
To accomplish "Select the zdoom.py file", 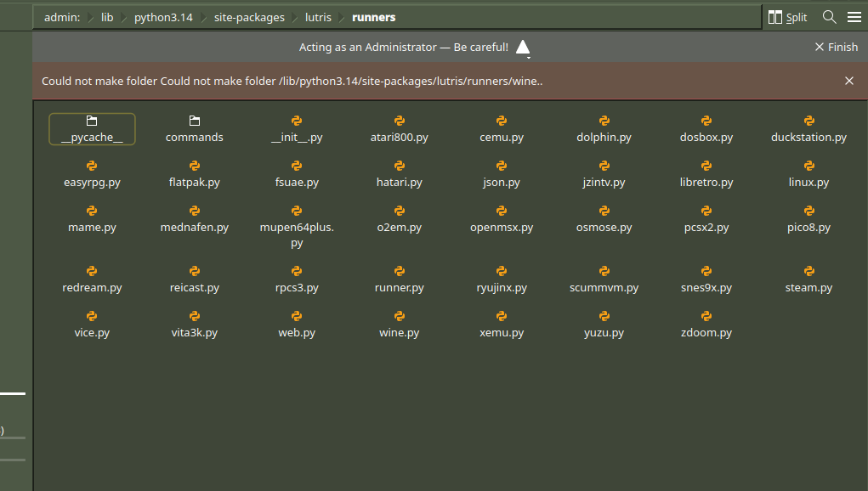I will (706, 325).
